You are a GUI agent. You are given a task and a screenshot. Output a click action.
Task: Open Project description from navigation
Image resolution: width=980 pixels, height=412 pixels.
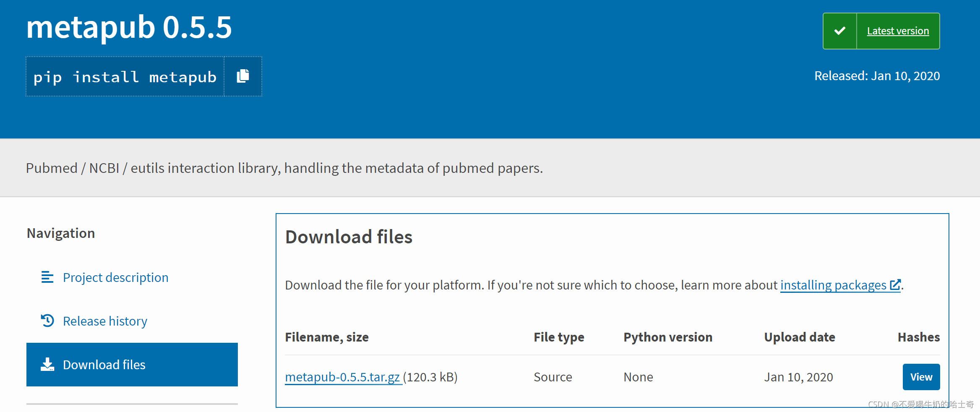pyautogui.click(x=115, y=277)
